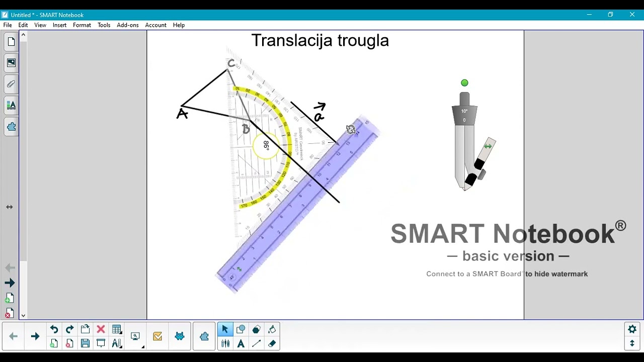Delete current page from bottom toolbar
The height and width of the screenshot is (362, 644).
coord(69,343)
